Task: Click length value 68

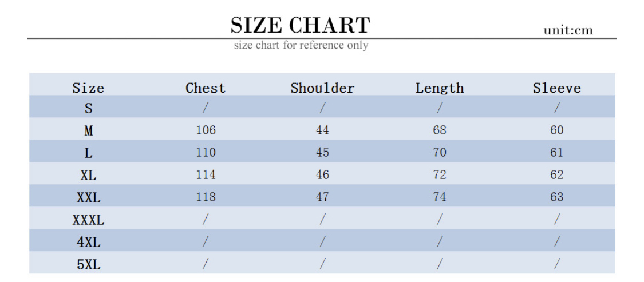Action: click(440, 130)
